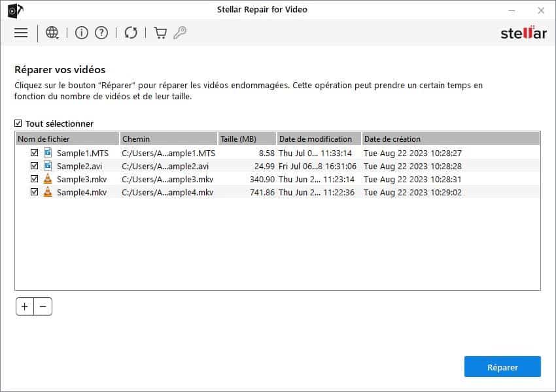
Task: Click the stellar brand logo
Action: coord(524,33)
